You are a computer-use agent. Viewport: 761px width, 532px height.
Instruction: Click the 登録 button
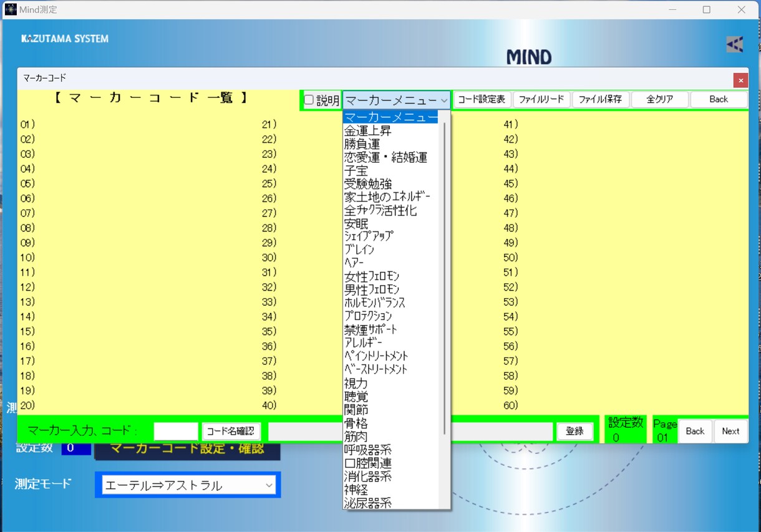(x=574, y=431)
